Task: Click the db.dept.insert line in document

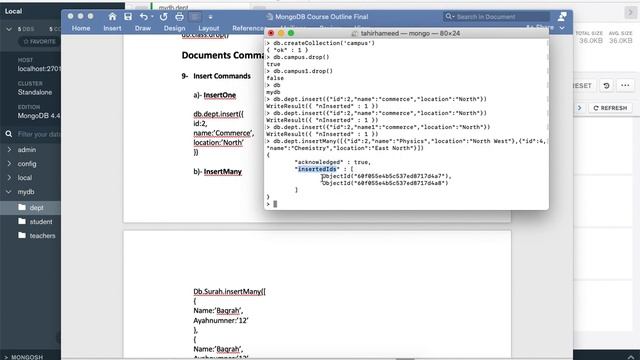Action: click(218, 114)
